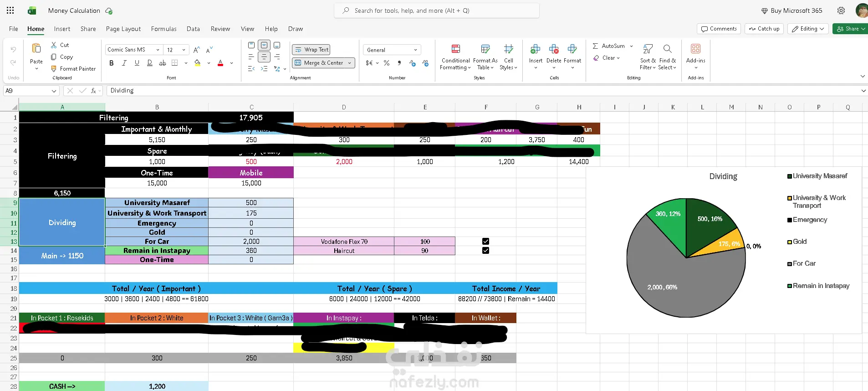Open the Name Box dropdown arrow
This screenshot has height=391, width=868.
click(54, 91)
